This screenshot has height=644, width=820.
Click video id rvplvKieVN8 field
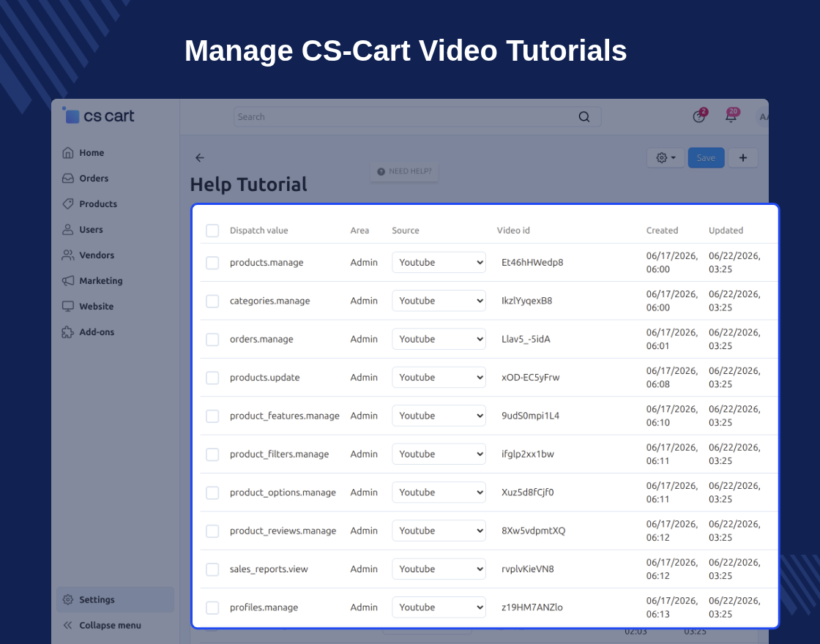coord(528,569)
